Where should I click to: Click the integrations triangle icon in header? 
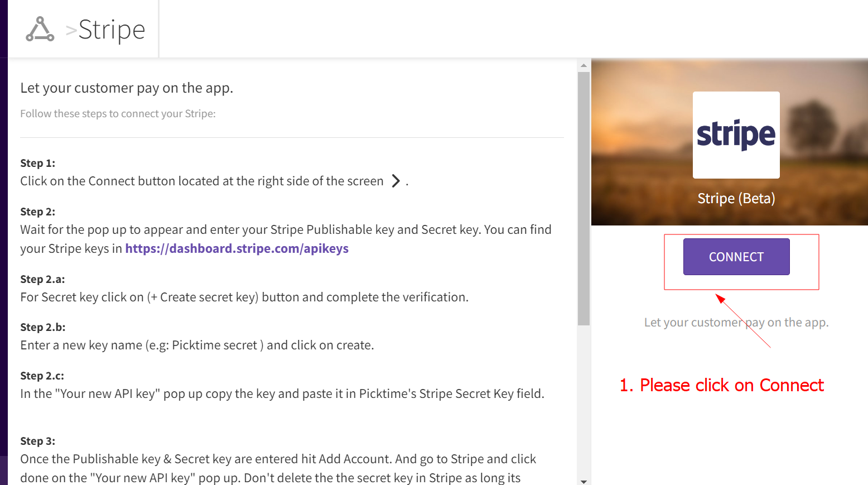point(40,29)
